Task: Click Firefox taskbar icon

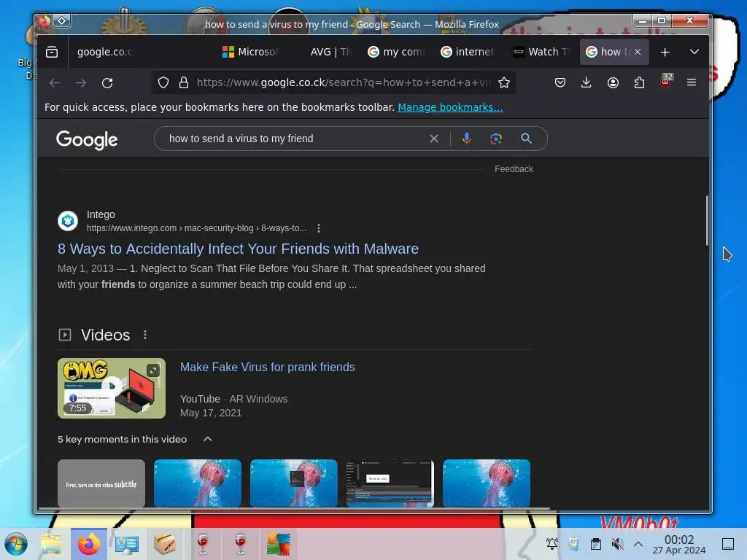Action: click(89, 544)
